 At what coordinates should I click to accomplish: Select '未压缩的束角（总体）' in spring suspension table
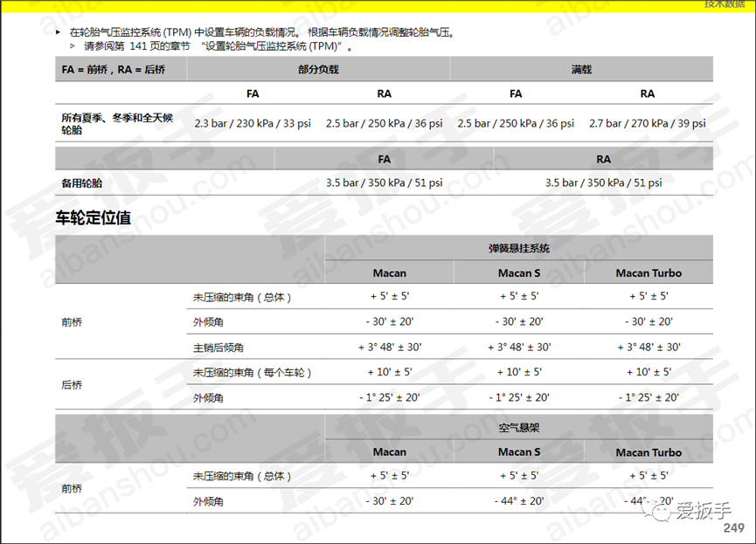[x=242, y=297]
